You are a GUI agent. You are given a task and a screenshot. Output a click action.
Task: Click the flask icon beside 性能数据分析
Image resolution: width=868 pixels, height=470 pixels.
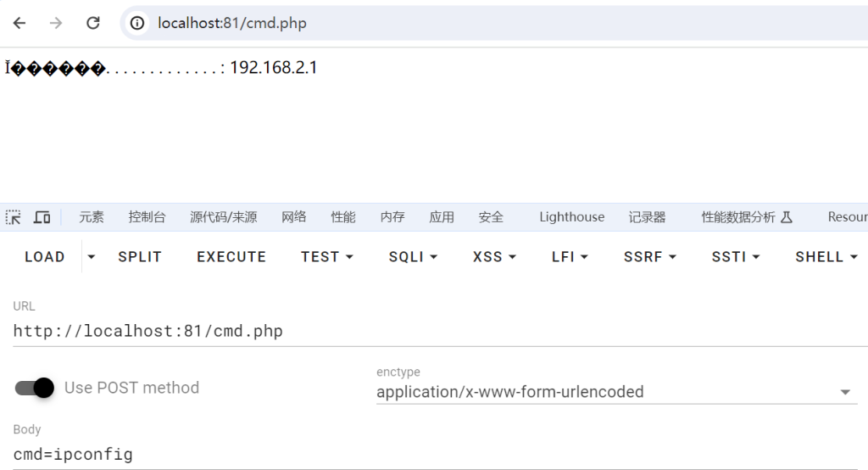point(787,217)
